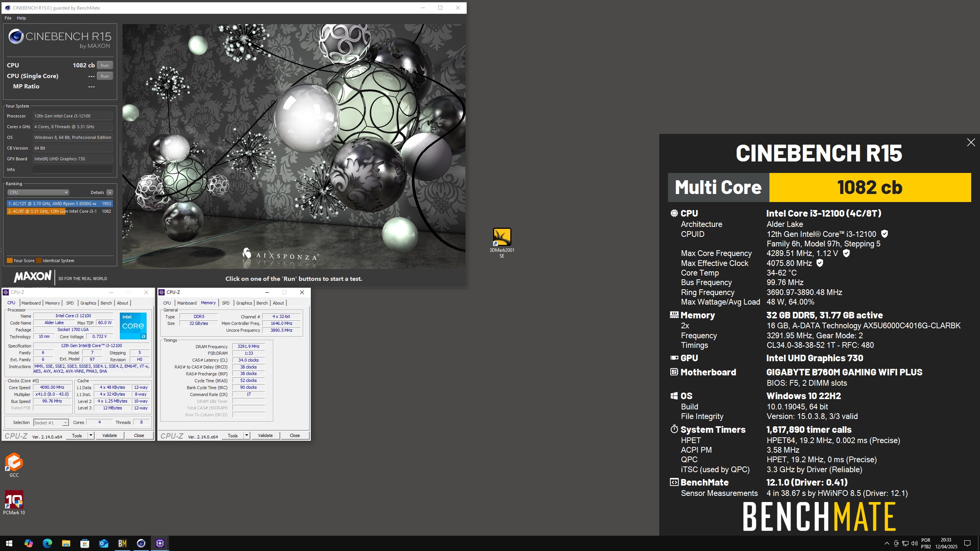Open the 3DMark2001 SE desktop shortcut
Image resolution: width=980 pixels, height=551 pixels.
[501, 243]
